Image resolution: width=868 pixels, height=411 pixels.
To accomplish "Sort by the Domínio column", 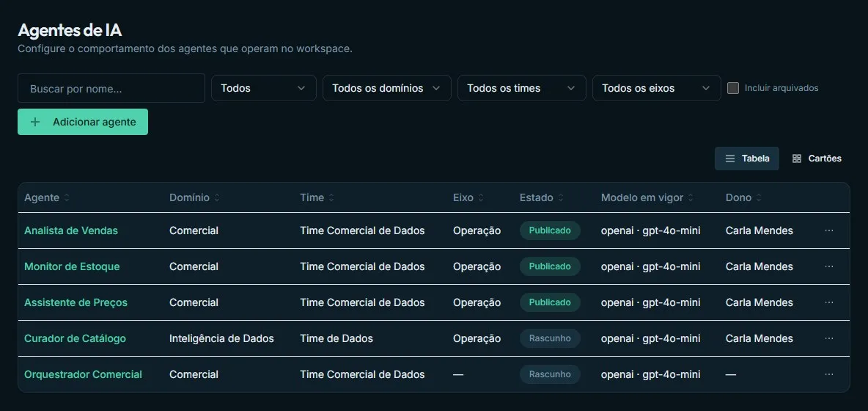I will (x=194, y=197).
